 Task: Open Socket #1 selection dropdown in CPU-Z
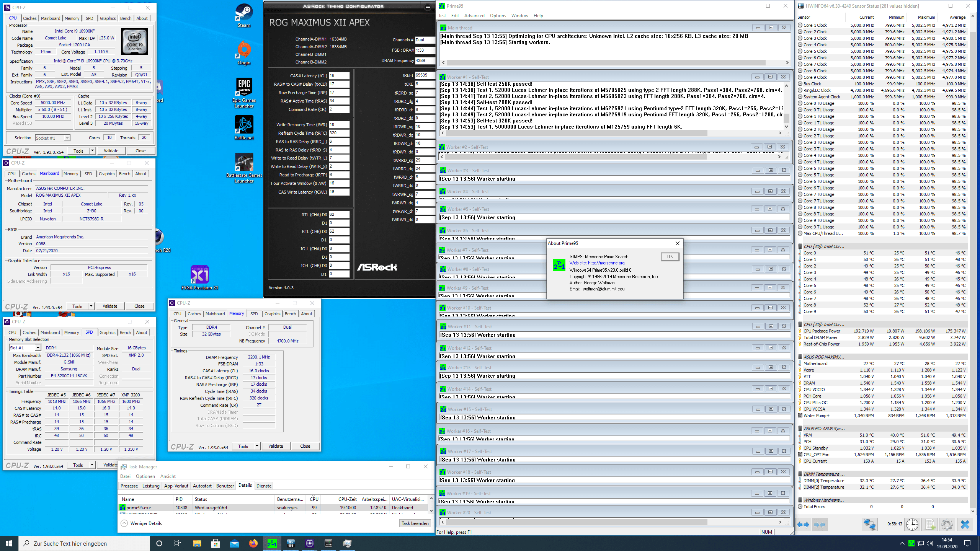point(67,138)
